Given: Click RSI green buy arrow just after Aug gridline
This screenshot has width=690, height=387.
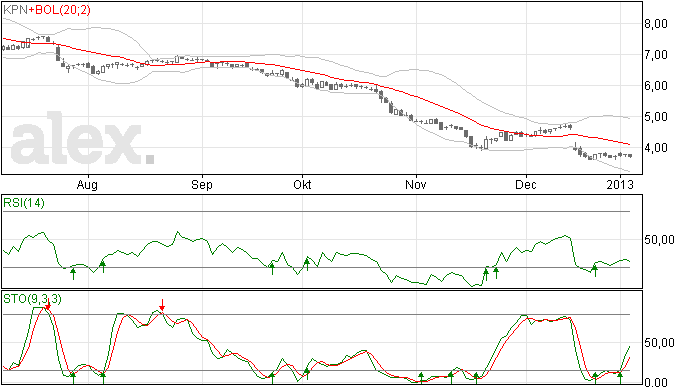Looking at the screenshot, I should click(103, 266).
